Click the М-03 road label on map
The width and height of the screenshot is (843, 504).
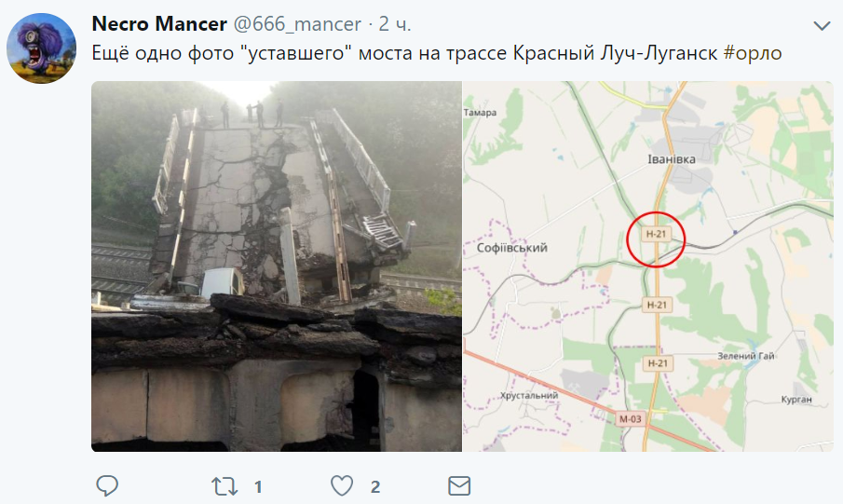(630, 418)
